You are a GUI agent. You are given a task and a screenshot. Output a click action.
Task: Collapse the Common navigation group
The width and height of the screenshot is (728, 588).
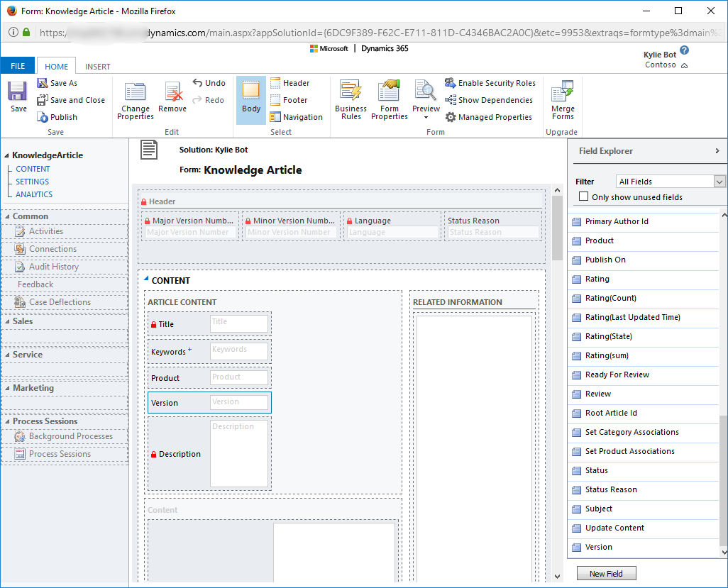7,216
